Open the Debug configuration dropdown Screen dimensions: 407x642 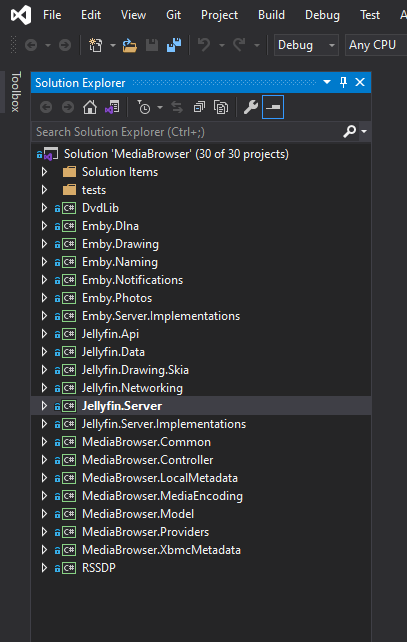tap(306, 45)
